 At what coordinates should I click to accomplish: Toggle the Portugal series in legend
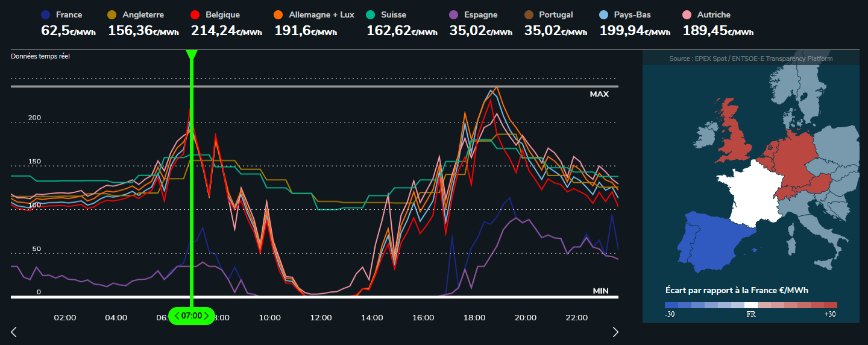point(529,14)
